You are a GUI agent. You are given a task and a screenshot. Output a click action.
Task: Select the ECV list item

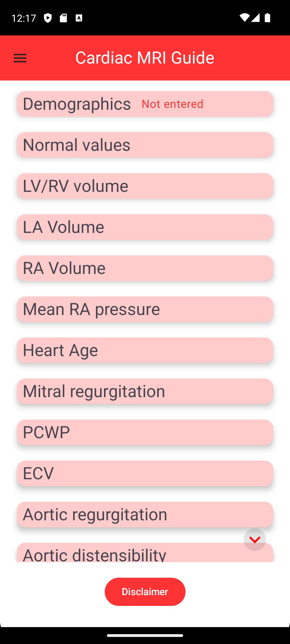145,473
